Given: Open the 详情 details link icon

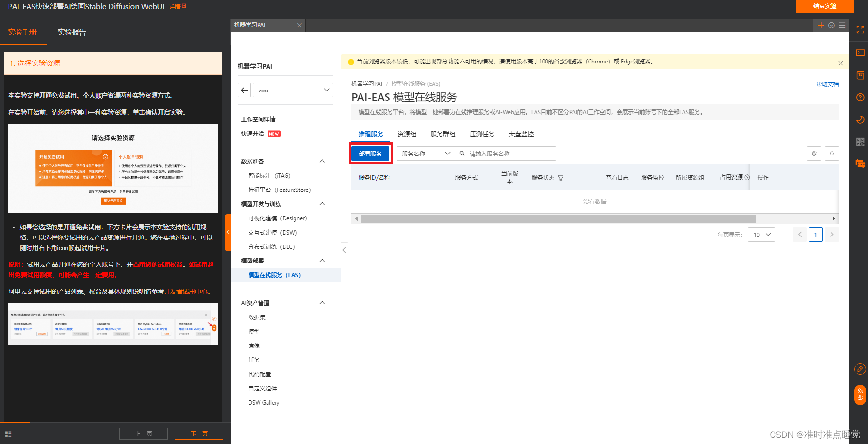Looking at the screenshot, I should [177, 7].
